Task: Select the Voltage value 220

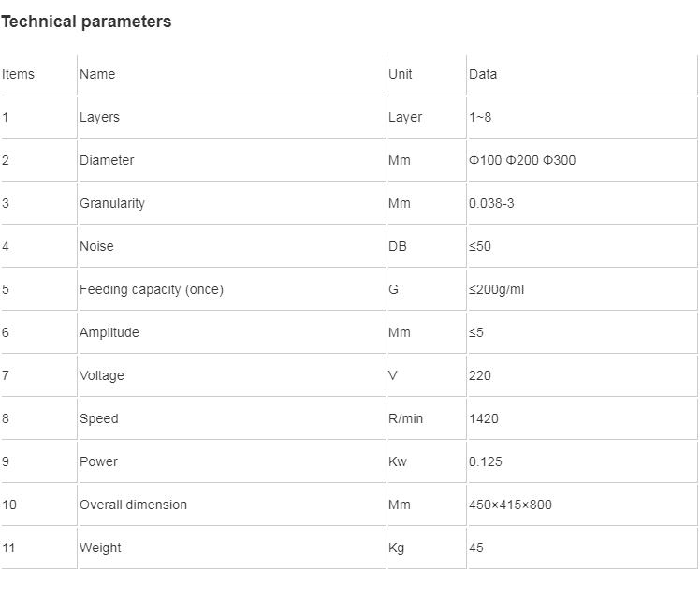Action: point(480,375)
